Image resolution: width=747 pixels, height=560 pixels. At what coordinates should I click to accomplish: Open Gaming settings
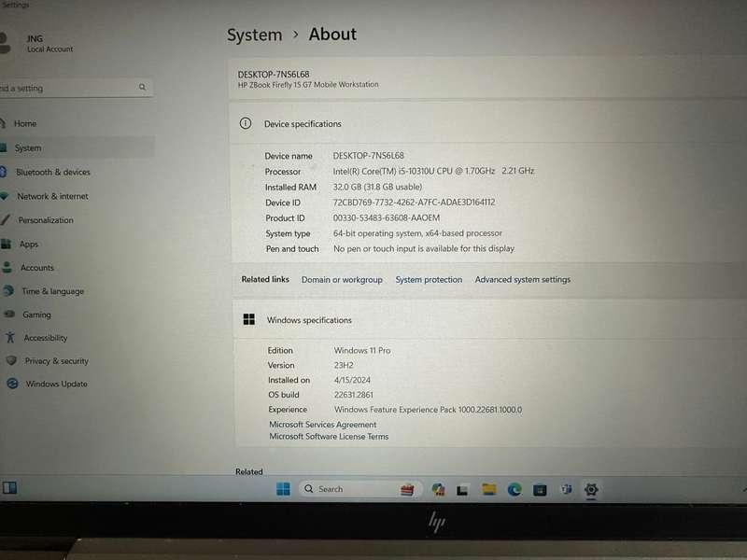(36, 315)
